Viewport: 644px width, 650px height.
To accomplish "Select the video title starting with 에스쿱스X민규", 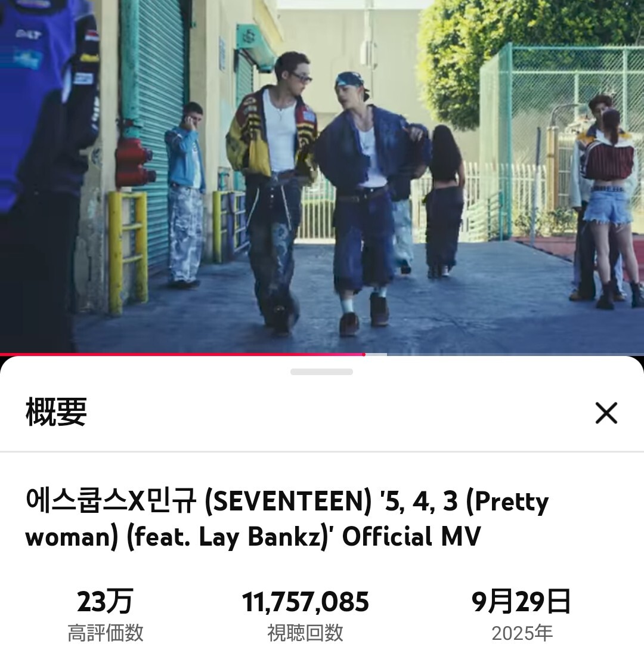I will (287, 519).
